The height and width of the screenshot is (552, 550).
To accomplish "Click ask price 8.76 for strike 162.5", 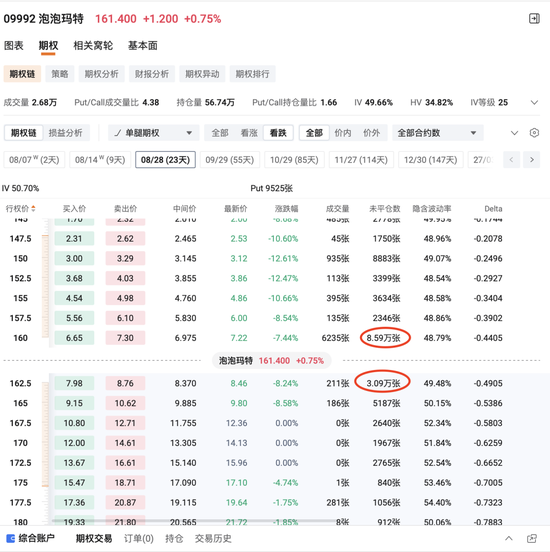I will [x=125, y=383].
